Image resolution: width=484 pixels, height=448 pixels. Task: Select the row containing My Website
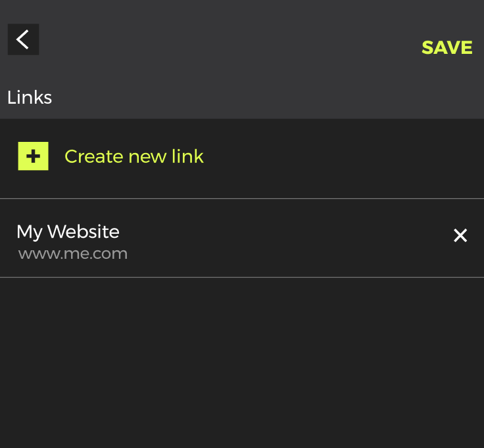242,238
